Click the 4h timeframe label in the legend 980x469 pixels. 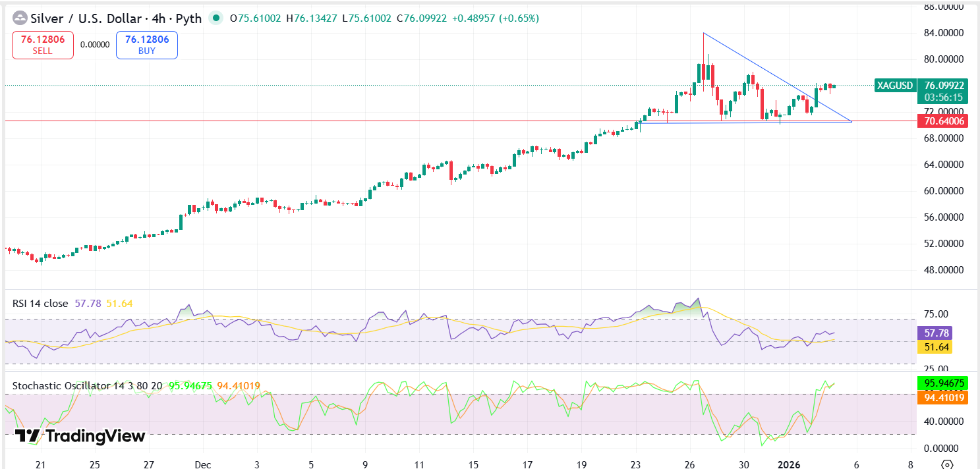[x=158, y=18]
